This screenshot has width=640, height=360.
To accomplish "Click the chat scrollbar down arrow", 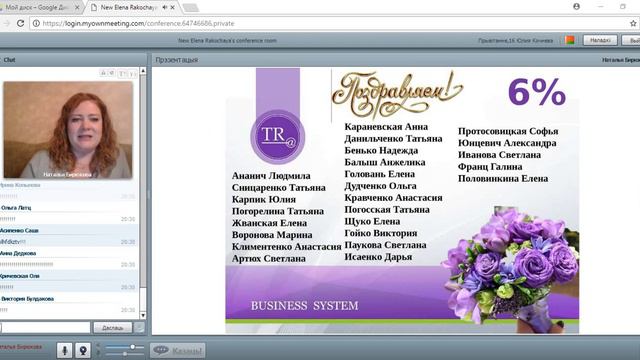I will pyautogui.click(x=143, y=315).
